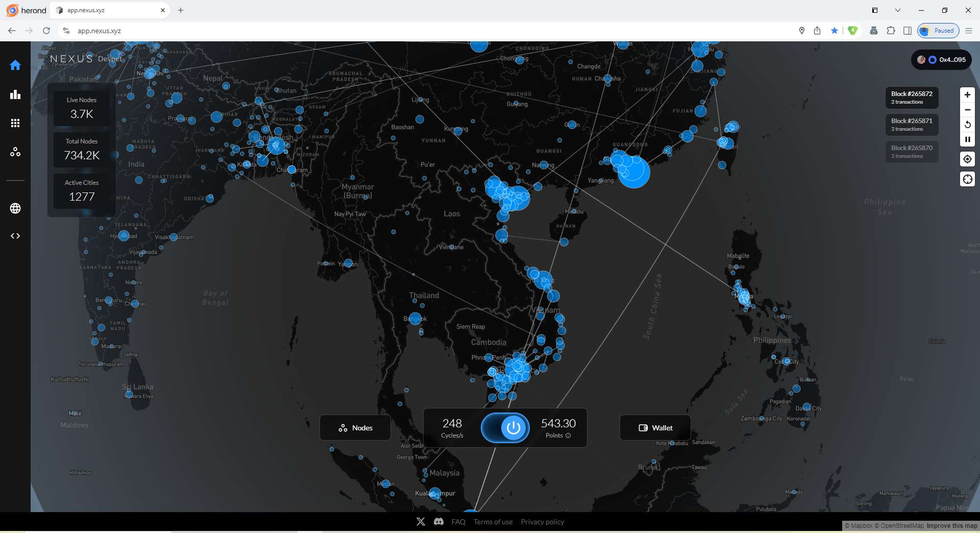Open the Home icon in sidebar
The height and width of the screenshot is (533, 980).
point(15,65)
